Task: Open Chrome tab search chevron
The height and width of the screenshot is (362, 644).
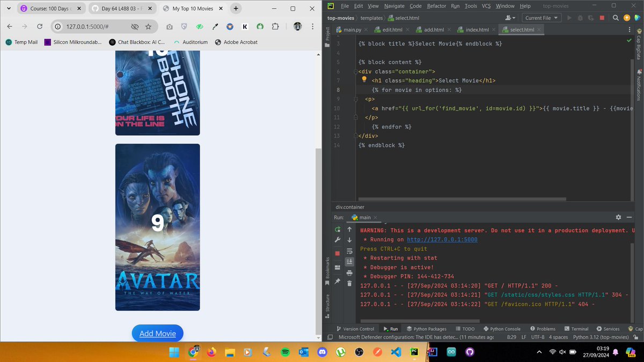Action: pyautogui.click(x=9, y=9)
